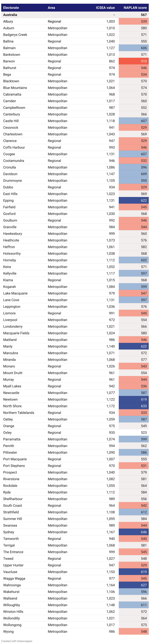The image size is (150, 644).
Task: Click the North Shore 633 score cell
Action: click(x=134, y=406)
